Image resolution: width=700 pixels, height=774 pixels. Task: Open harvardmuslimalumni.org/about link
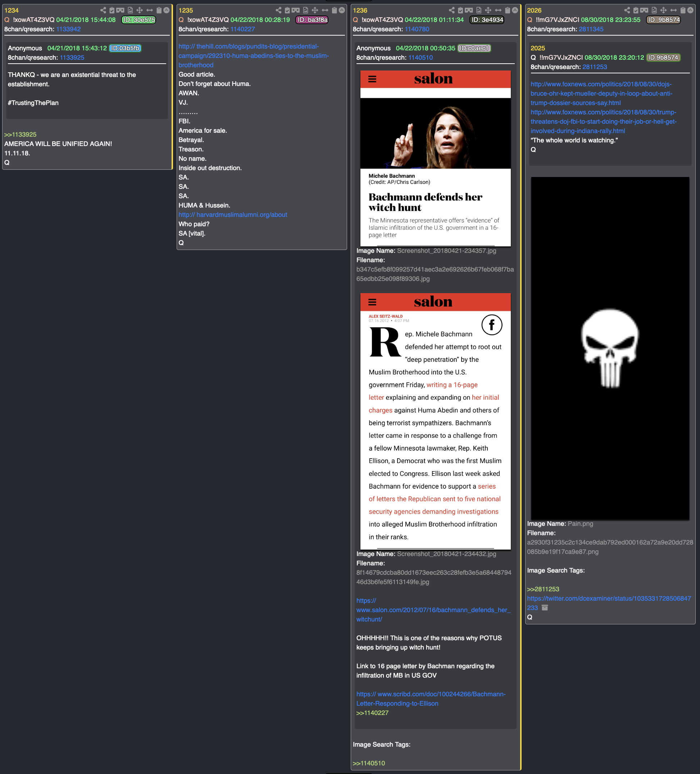pyautogui.click(x=233, y=215)
